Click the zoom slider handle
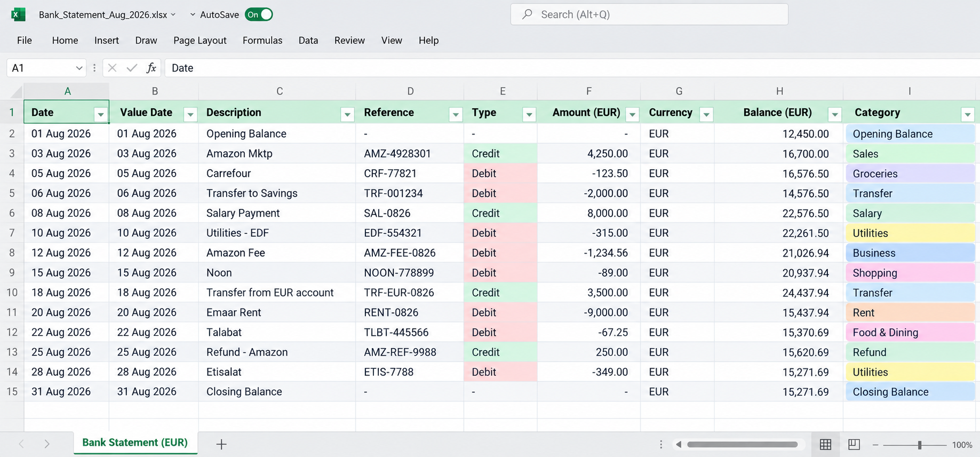Viewport: 980px width, 457px height. click(x=920, y=445)
